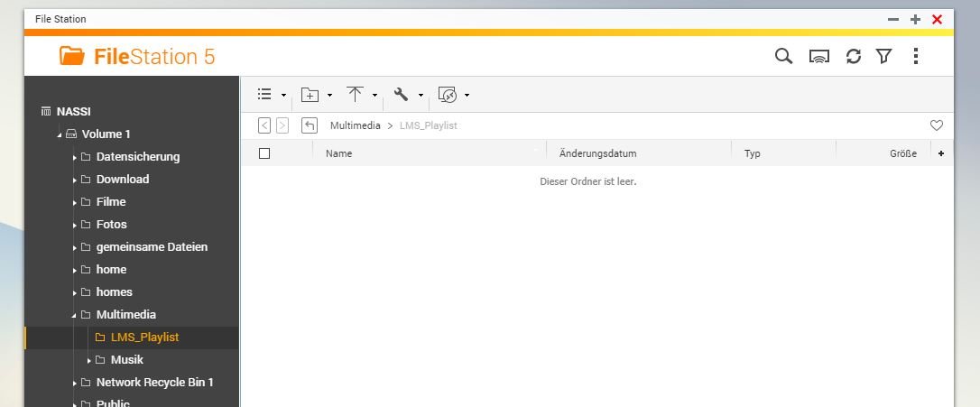Refresh the file list
This screenshot has width=980, height=407.
tap(853, 56)
